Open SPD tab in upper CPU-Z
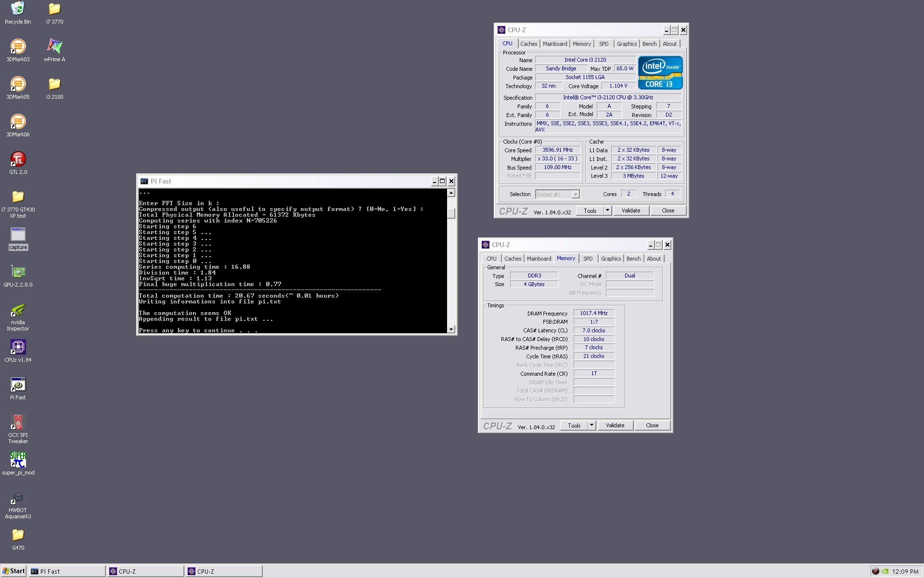Screen dimensions: 924x578 [603, 44]
